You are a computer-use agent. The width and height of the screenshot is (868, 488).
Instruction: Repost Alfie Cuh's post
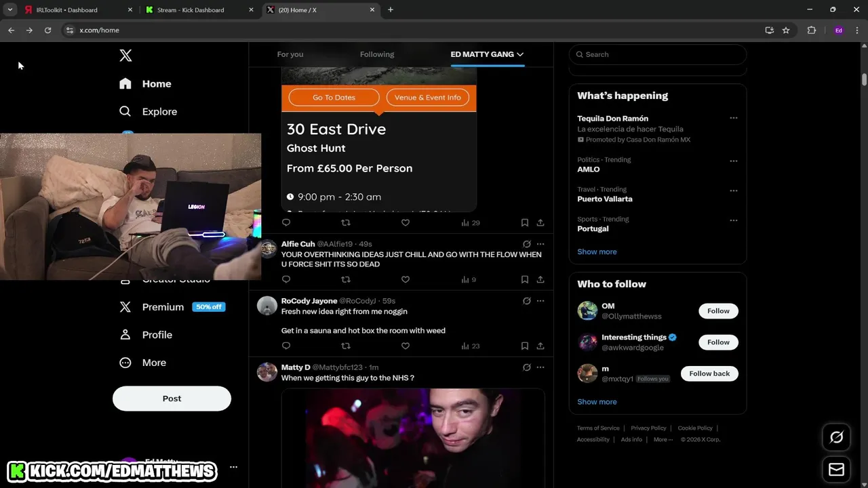[x=346, y=279]
